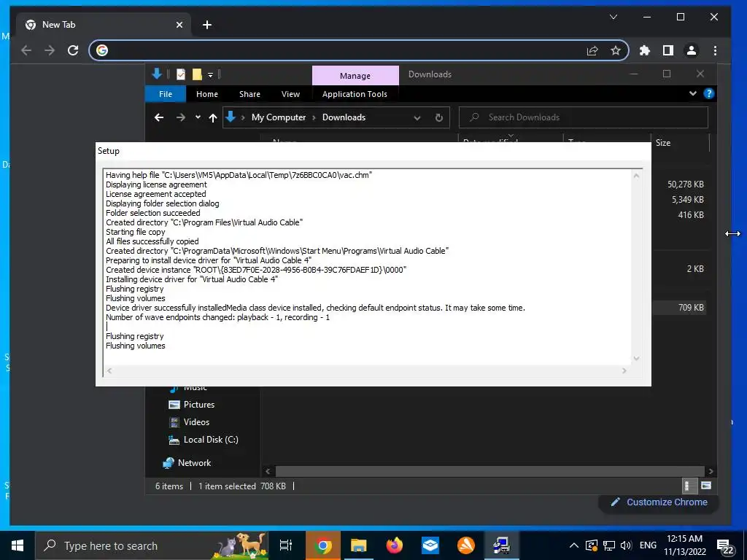The width and height of the screenshot is (747, 560).
Task: Open File menu in Explorer
Action: [x=166, y=94]
